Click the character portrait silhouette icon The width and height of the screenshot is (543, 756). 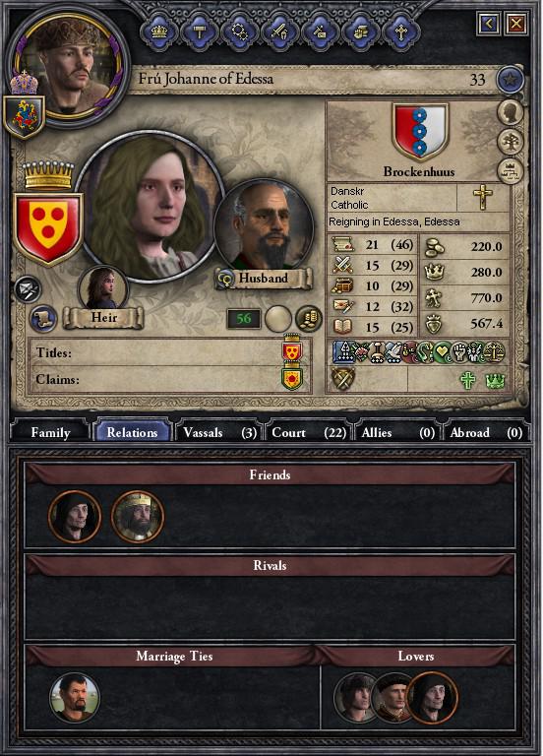coord(511,112)
